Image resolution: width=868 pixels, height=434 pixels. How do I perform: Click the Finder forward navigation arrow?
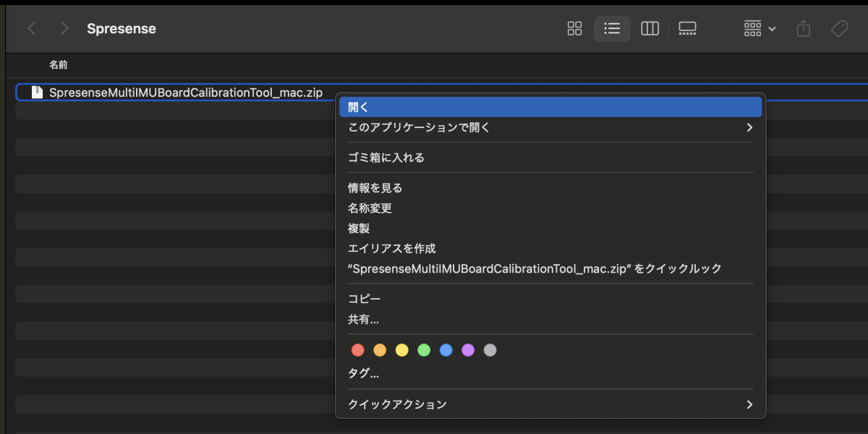pos(65,29)
